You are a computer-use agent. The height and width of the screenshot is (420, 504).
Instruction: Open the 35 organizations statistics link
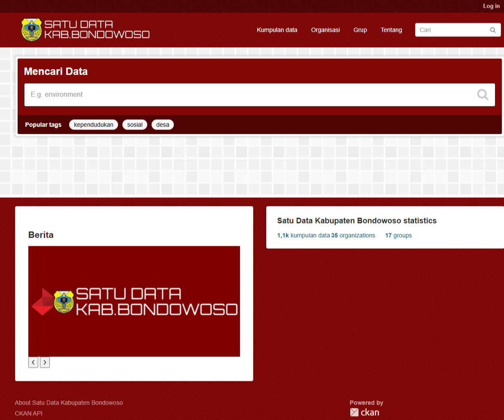click(x=353, y=236)
